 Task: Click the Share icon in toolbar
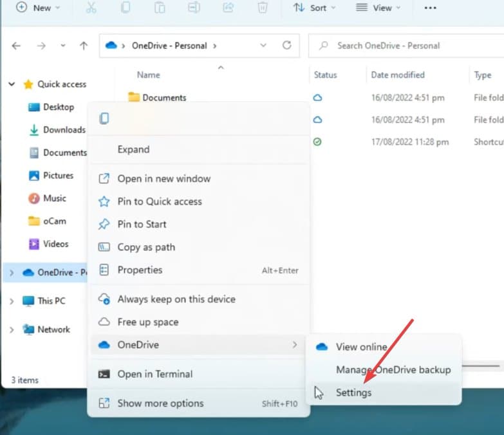click(229, 8)
